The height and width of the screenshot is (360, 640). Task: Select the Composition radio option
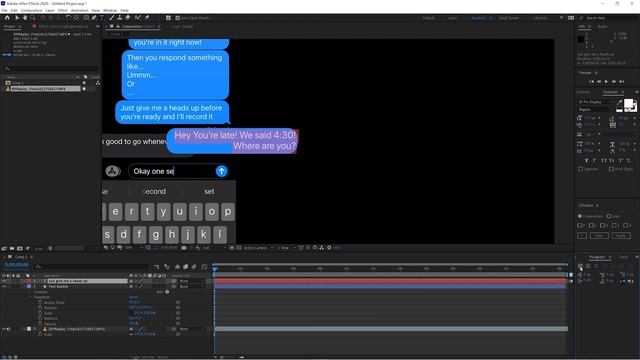580,216
